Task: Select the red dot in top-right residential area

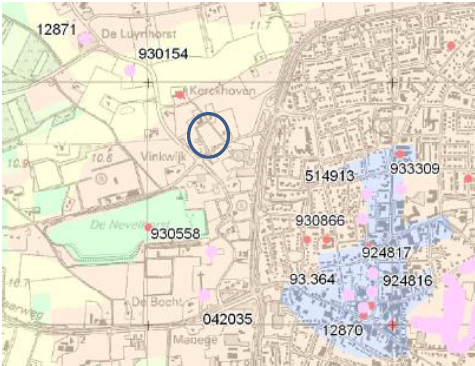Action: tap(451, 45)
